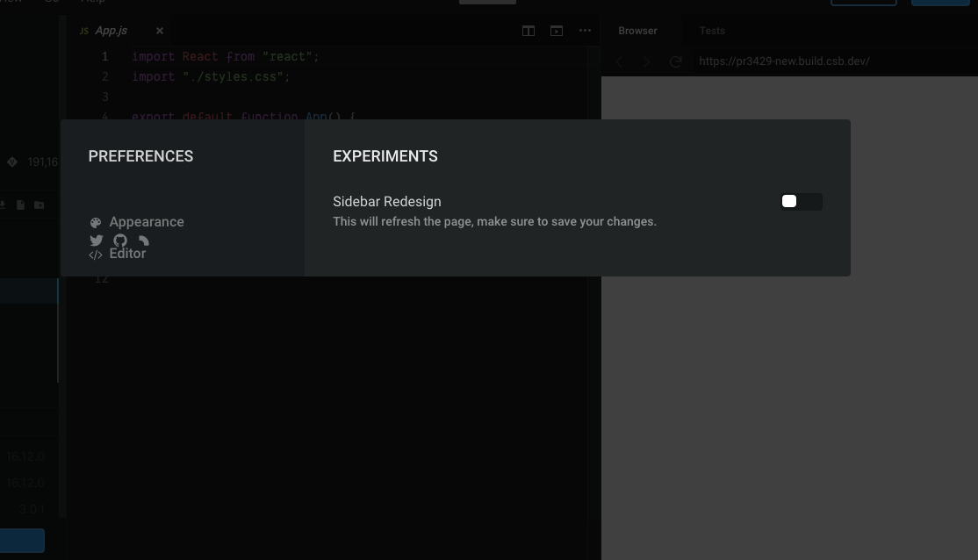Screen dimensions: 978x560
Task: Click dependency version 3.0.1 in sidebar
Action: 32,509
